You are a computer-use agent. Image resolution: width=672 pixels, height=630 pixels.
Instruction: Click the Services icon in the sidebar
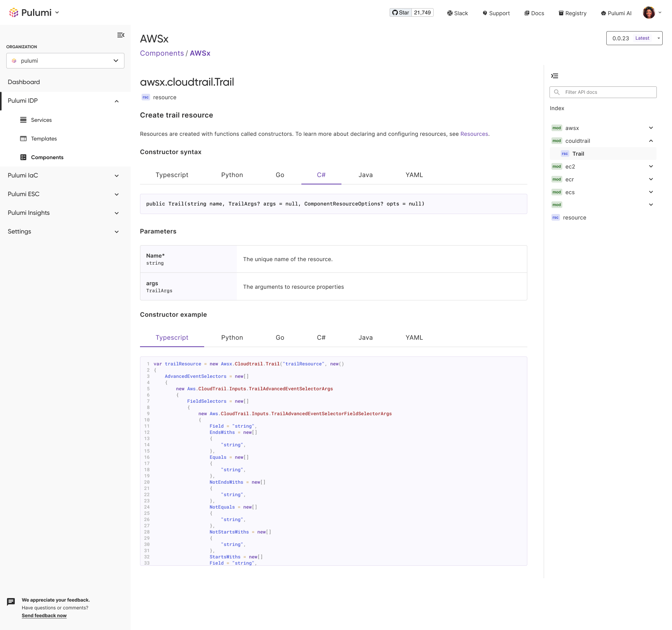pyautogui.click(x=23, y=120)
